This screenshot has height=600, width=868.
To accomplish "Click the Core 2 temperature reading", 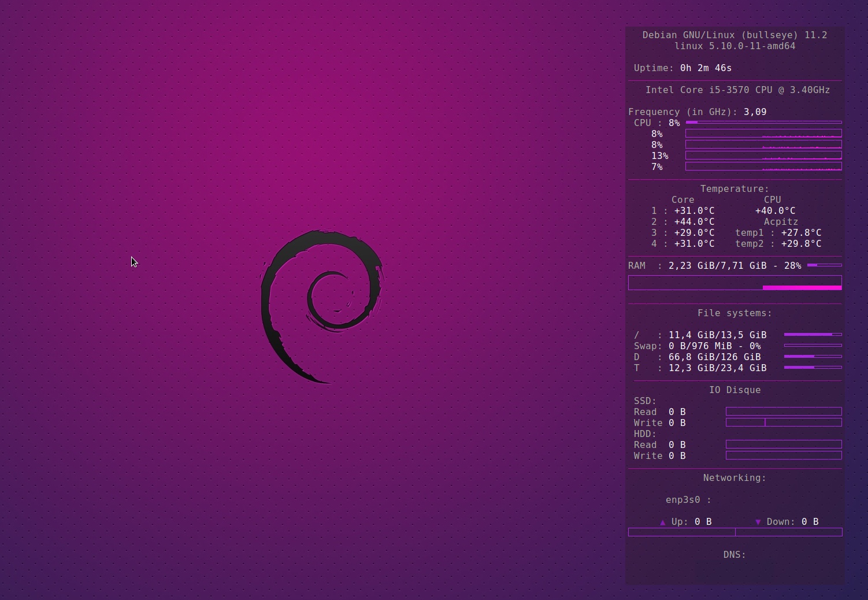I will pyautogui.click(x=694, y=222).
